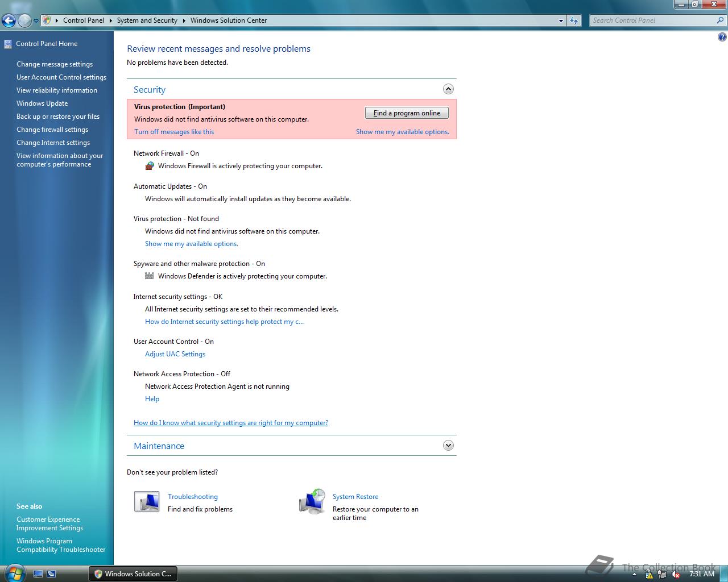This screenshot has width=728, height=582.
Task: Click the Network Access Protection - Off heading
Action: point(182,374)
